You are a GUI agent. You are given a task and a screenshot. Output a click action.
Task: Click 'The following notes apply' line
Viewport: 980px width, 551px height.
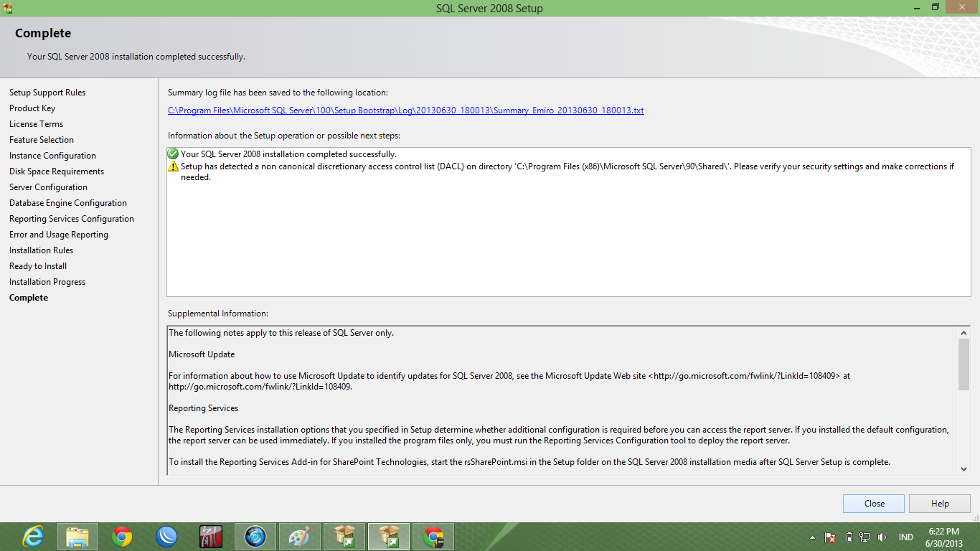point(281,333)
